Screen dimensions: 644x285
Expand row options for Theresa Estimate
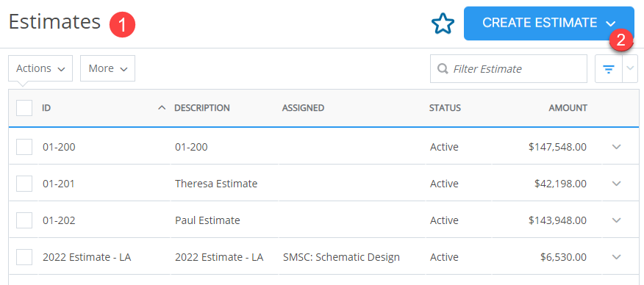click(617, 184)
